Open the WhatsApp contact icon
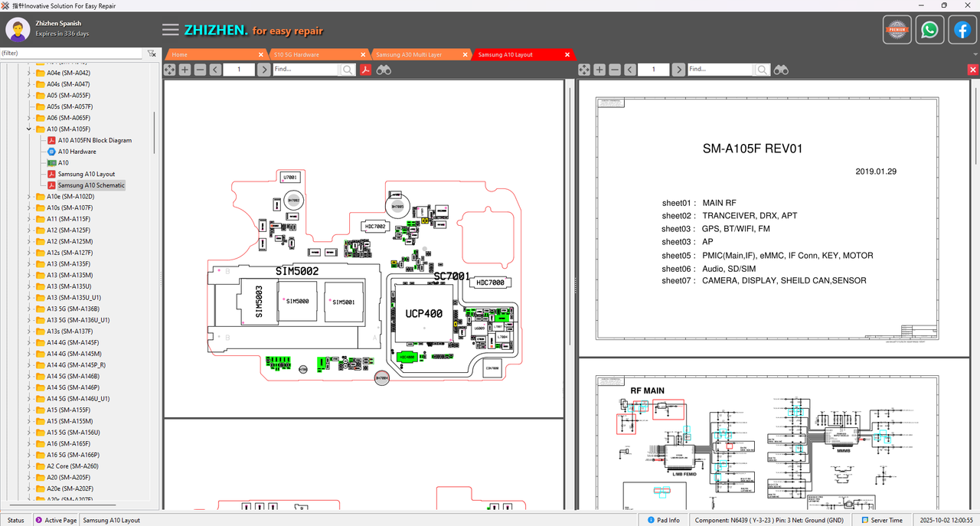 pos(929,30)
